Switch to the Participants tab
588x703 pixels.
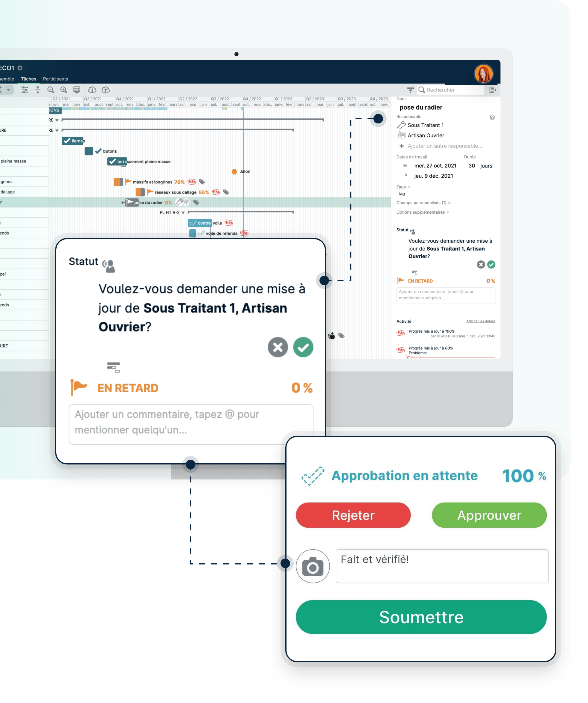(55, 79)
